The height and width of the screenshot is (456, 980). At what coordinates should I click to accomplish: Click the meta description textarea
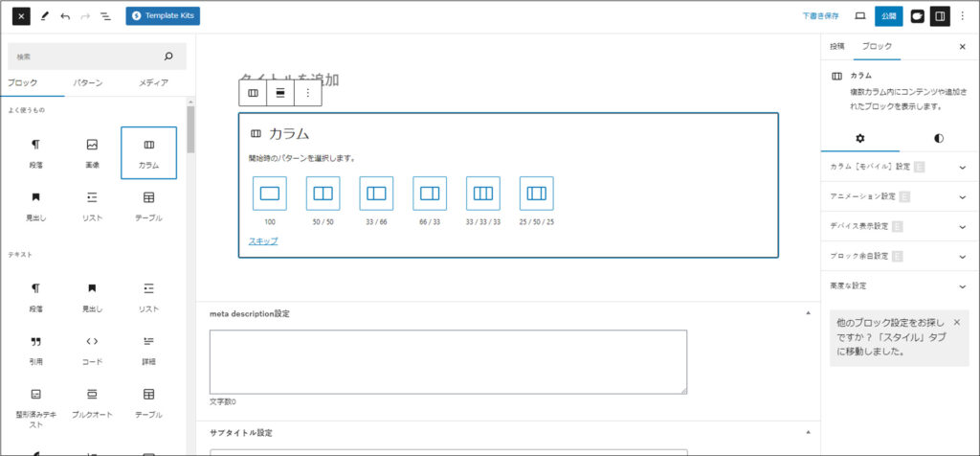[x=448, y=361]
